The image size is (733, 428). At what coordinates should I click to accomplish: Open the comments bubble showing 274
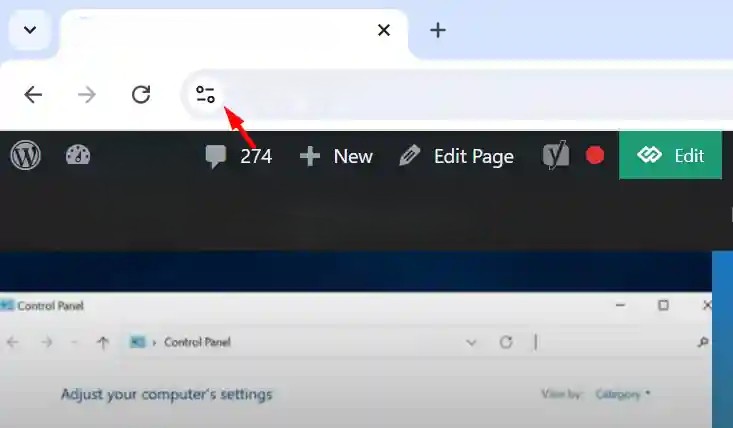[x=238, y=156]
